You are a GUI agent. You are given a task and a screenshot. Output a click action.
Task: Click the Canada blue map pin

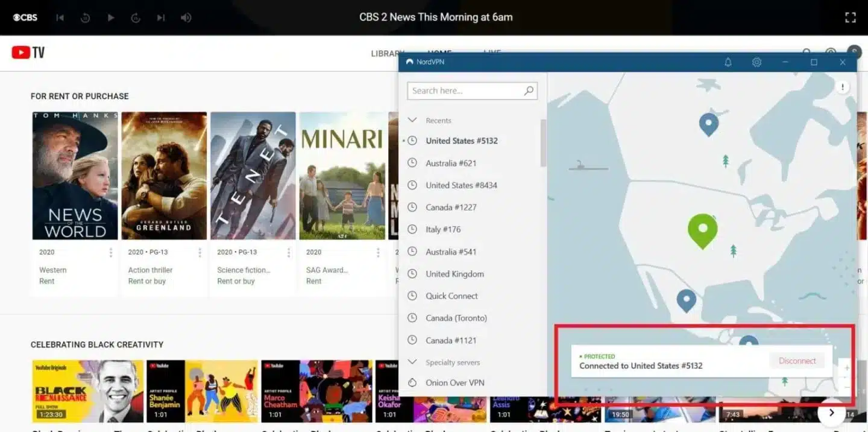point(709,124)
